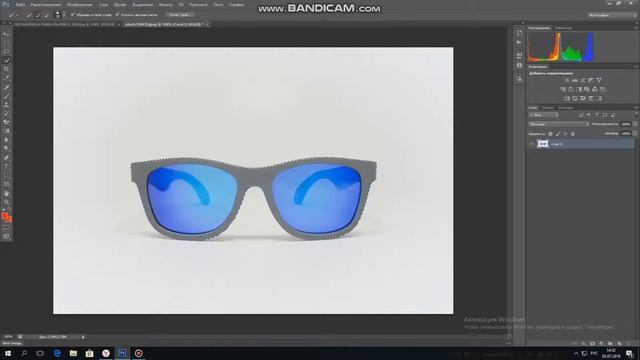
Task: Select the History Brush tool
Action: pos(6,113)
